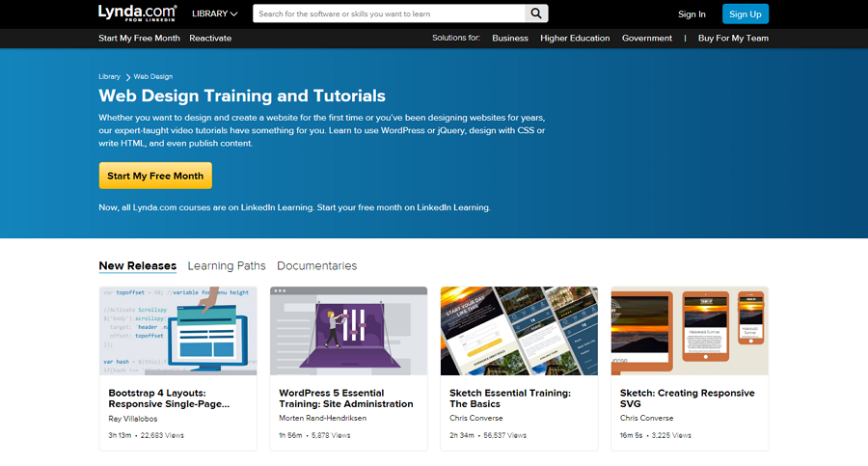Open Sketch Essential Training thumbnail
868x466 pixels.
[x=519, y=331]
